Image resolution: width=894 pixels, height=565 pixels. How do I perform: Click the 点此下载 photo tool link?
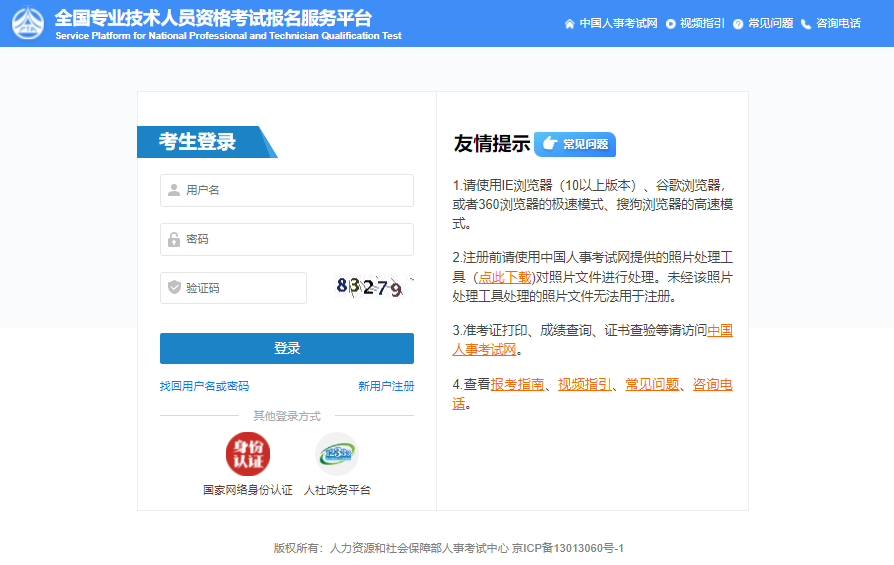click(505, 277)
